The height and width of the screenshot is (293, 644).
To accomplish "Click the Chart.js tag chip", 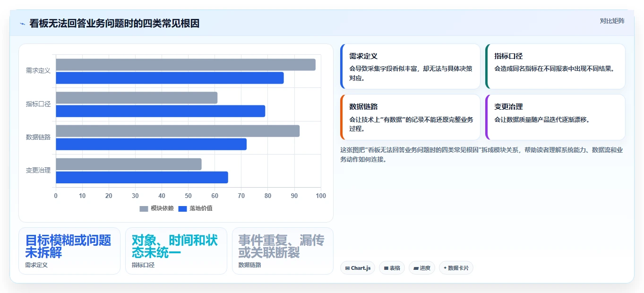I will coord(358,268).
